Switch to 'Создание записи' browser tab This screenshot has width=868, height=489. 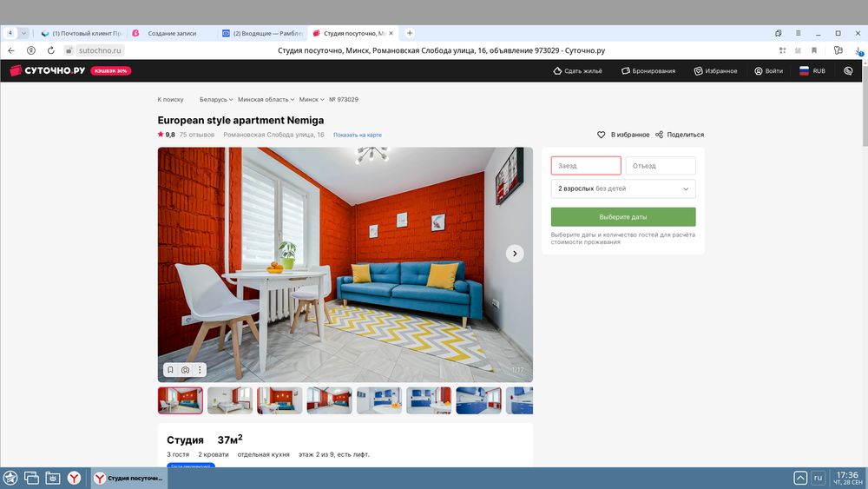pos(170,33)
